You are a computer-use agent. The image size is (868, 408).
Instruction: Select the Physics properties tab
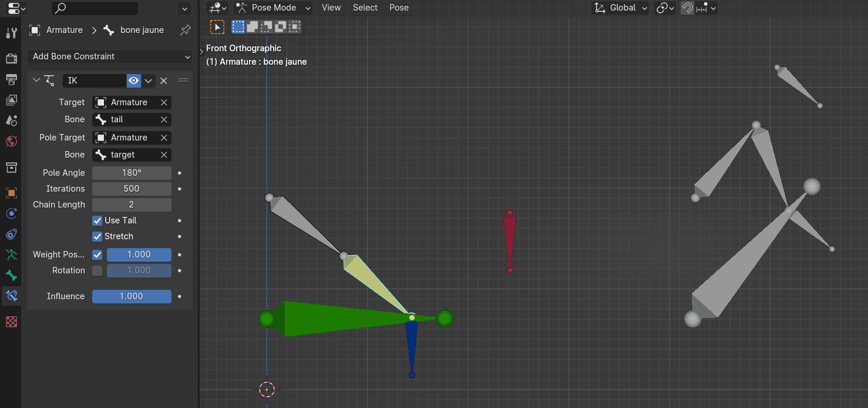[11, 213]
